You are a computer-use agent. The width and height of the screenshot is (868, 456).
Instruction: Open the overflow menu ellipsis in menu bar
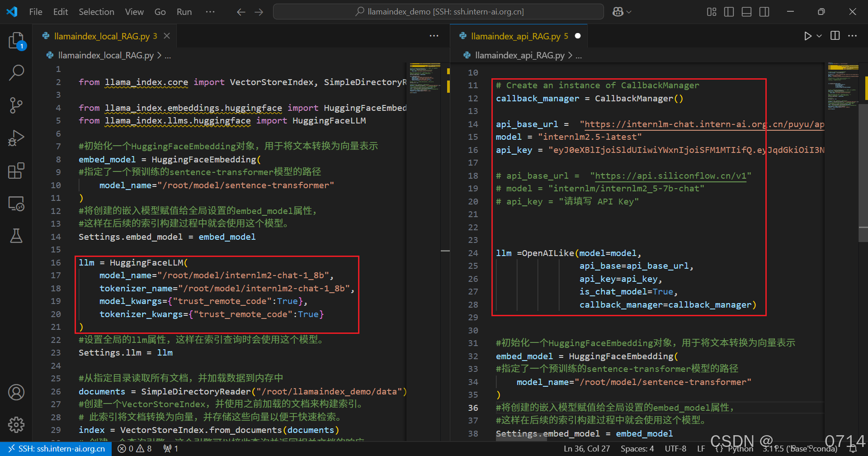point(210,12)
